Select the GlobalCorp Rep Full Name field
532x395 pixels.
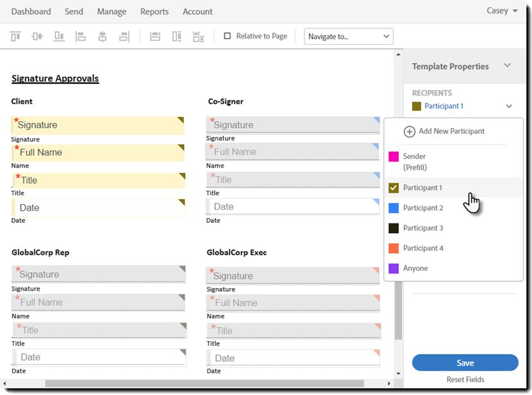[x=99, y=302]
